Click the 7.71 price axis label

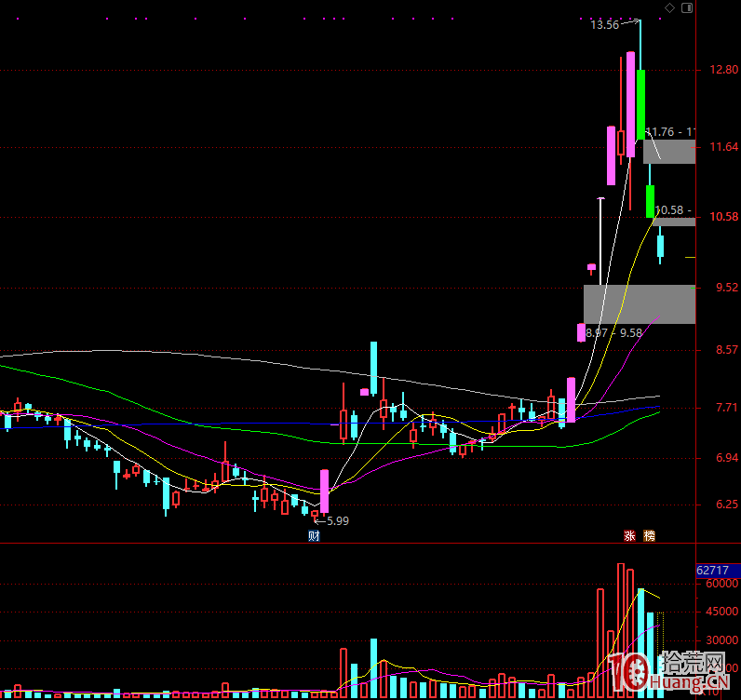tap(727, 408)
